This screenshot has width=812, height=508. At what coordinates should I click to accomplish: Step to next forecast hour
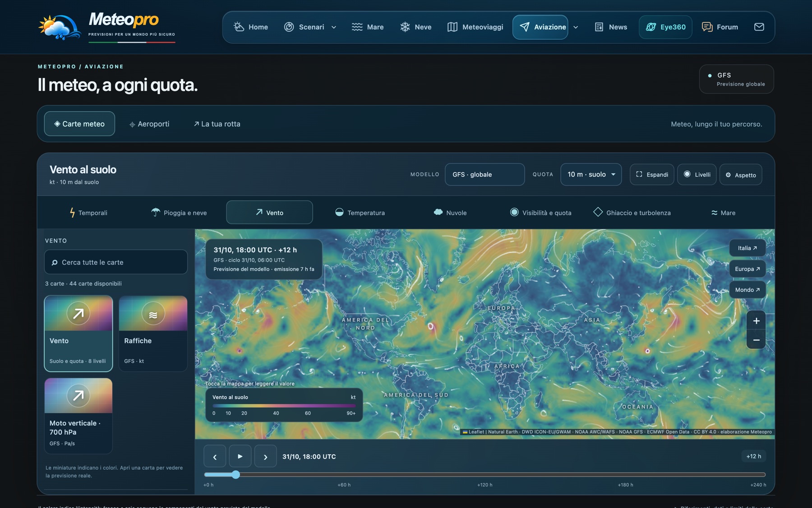[x=265, y=456]
